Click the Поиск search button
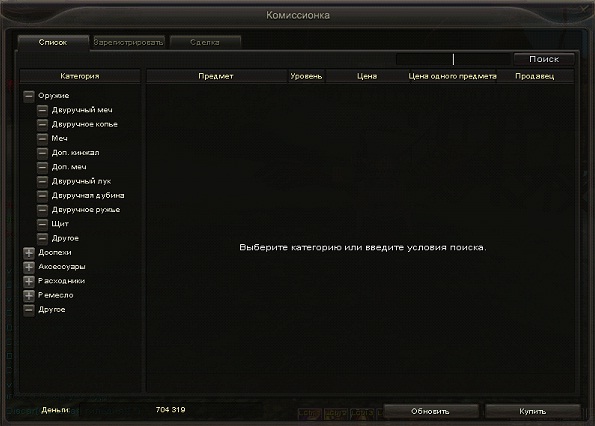This screenshot has height=426, width=595. click(544, 59)
